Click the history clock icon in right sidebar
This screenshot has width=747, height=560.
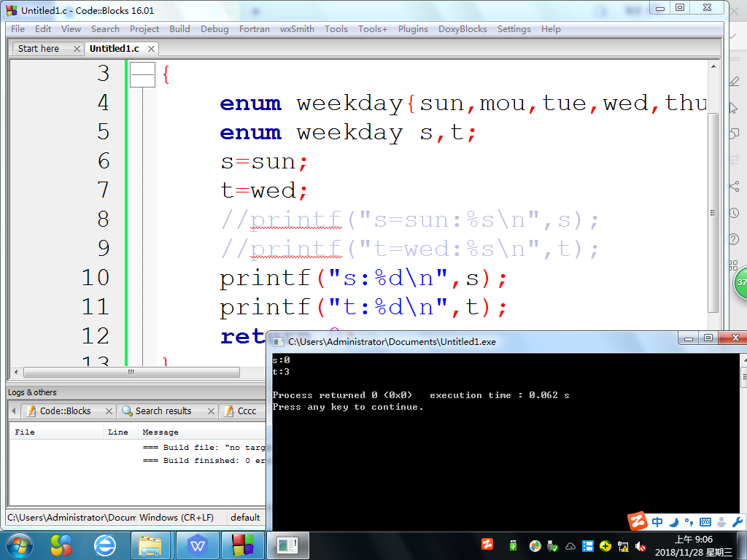point(734,213)
